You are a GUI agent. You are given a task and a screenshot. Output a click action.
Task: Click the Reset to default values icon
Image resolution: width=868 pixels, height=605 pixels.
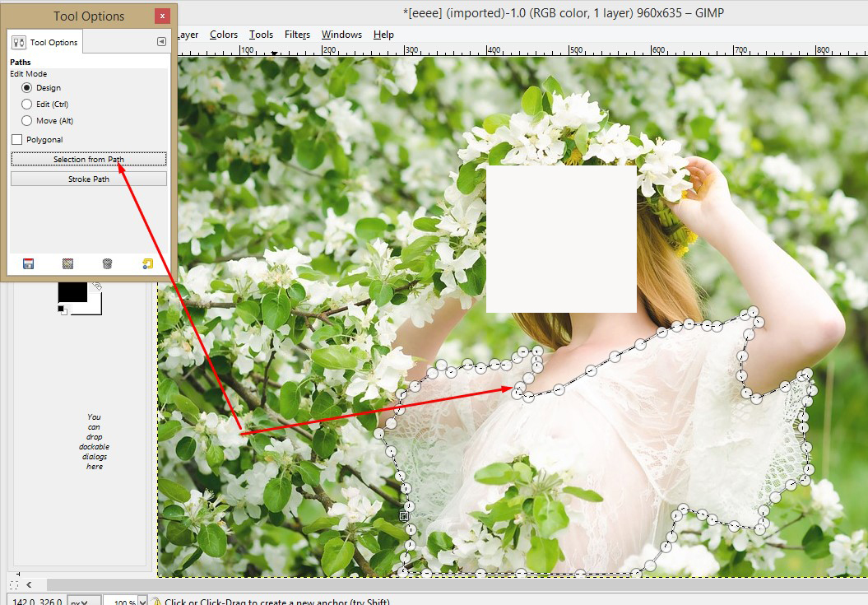[x=147, y=263]
